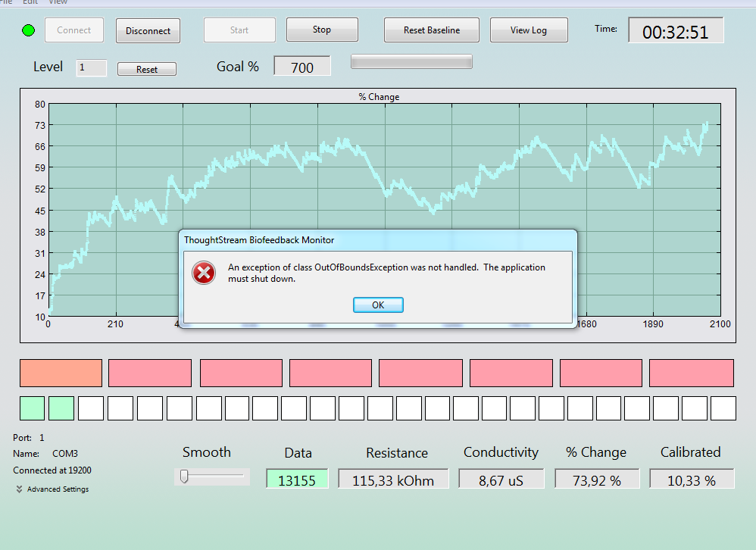Click the red error icon in dialog
This screenshot has width=756, height=550.
204,273
